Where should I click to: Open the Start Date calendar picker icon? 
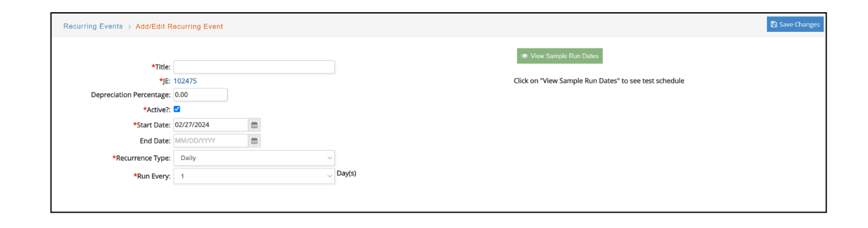click(255, 125)
